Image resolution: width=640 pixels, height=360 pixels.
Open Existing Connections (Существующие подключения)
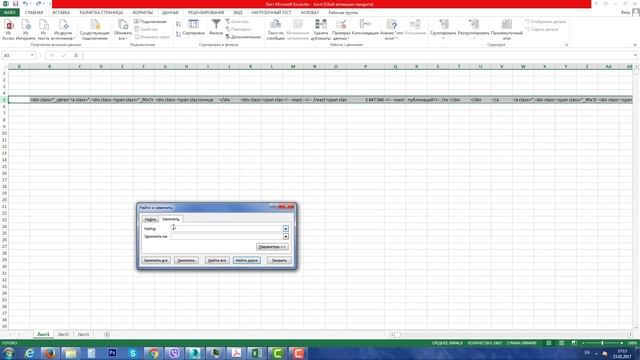click(x=94, y=29)
